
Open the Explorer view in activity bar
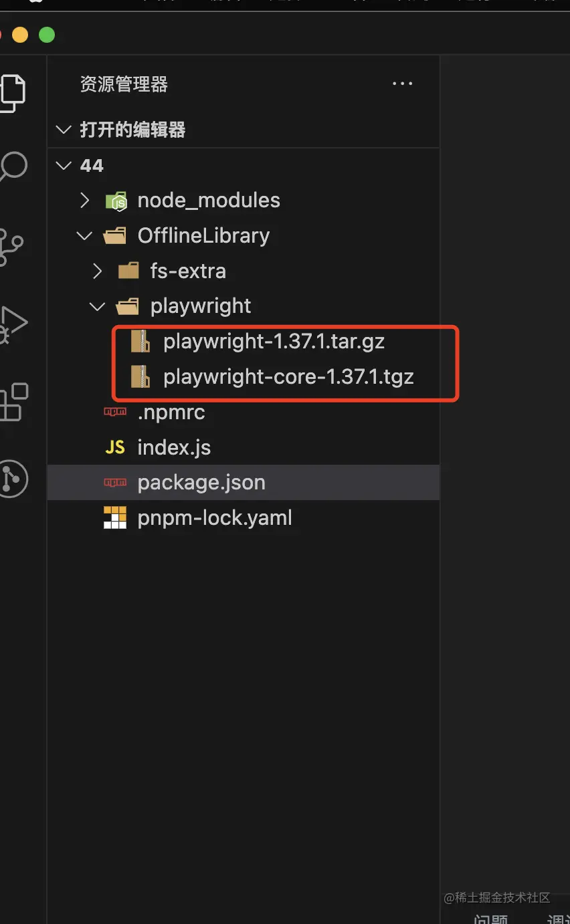[x=13, y=91]
